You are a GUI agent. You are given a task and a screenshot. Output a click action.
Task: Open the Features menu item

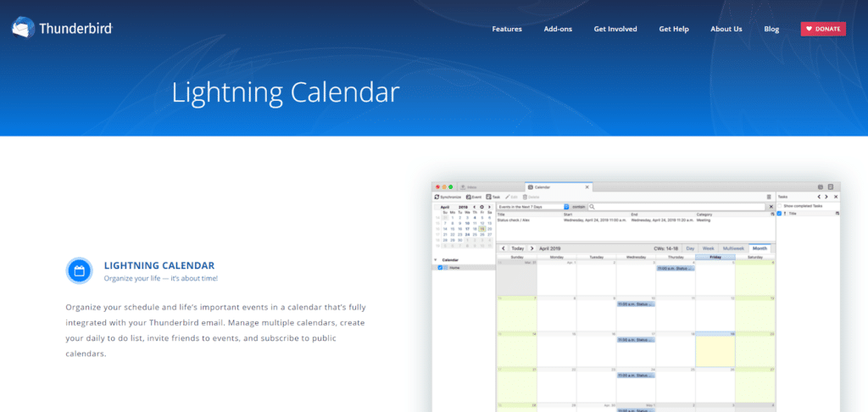pos(507,29)
